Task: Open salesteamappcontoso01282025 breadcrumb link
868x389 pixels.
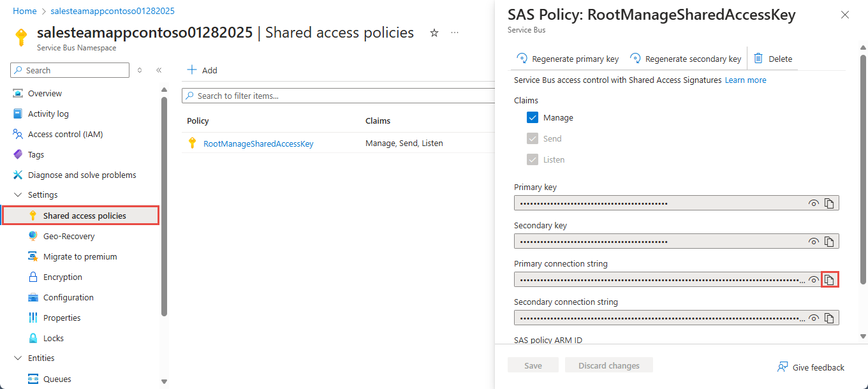Action: click(113, 11)
